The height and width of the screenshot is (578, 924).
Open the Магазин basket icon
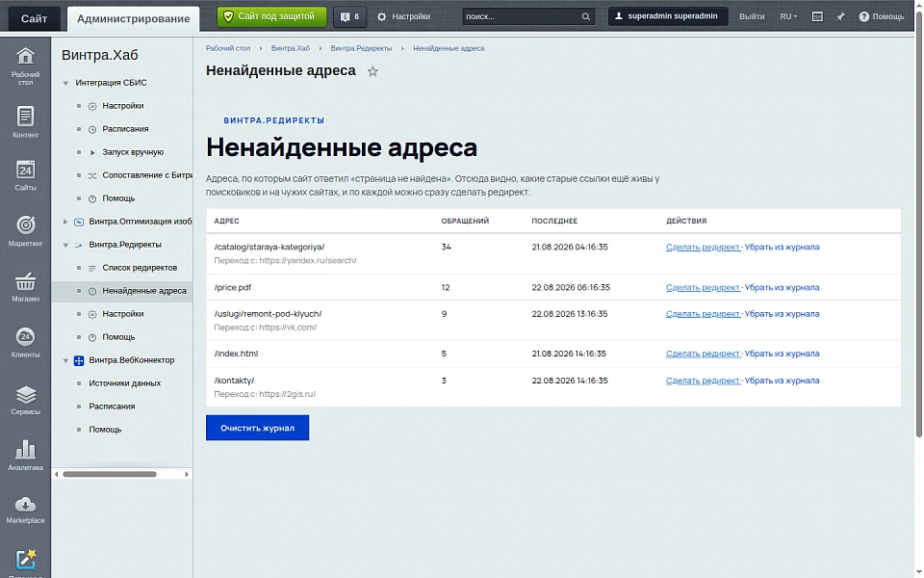point(25,282)
